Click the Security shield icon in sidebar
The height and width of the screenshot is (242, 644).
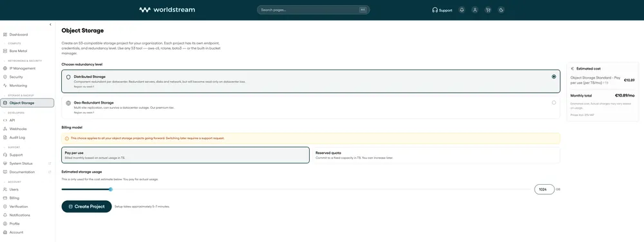[x=5, y=77]
